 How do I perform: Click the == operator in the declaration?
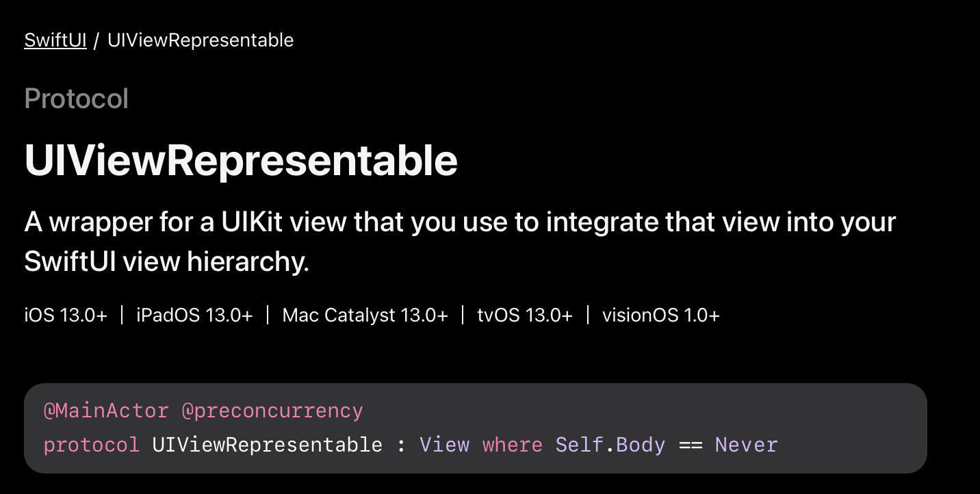coord(691,445)
